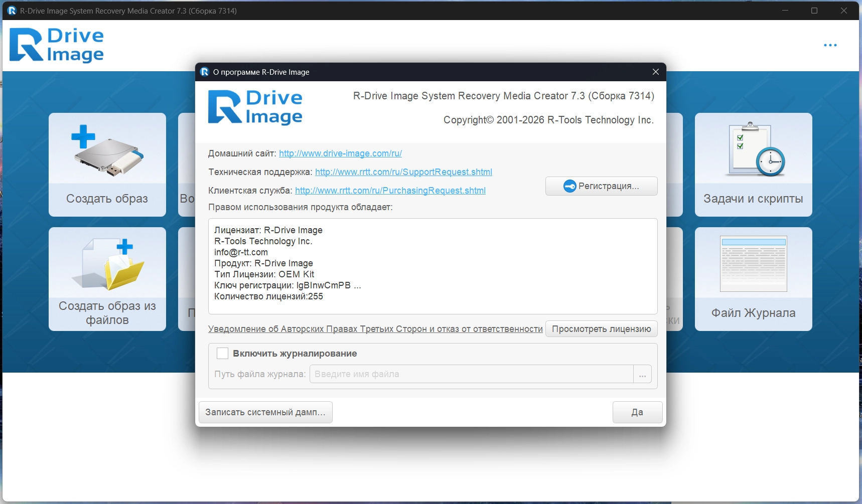Click the Ключ регистрации line
The height and width of the screenshot is (504, 862).
pyautogui.click(x=288, y=285)
